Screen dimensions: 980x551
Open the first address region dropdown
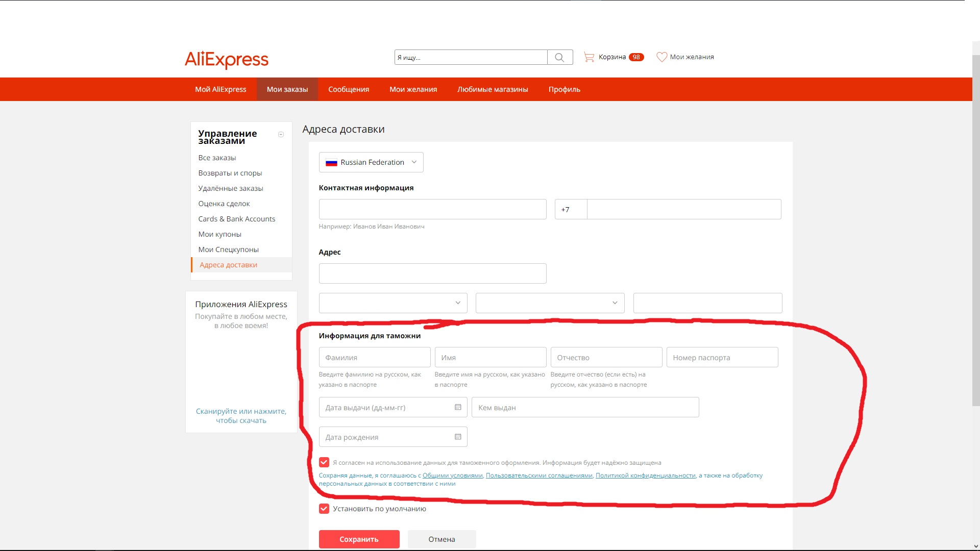393,303
